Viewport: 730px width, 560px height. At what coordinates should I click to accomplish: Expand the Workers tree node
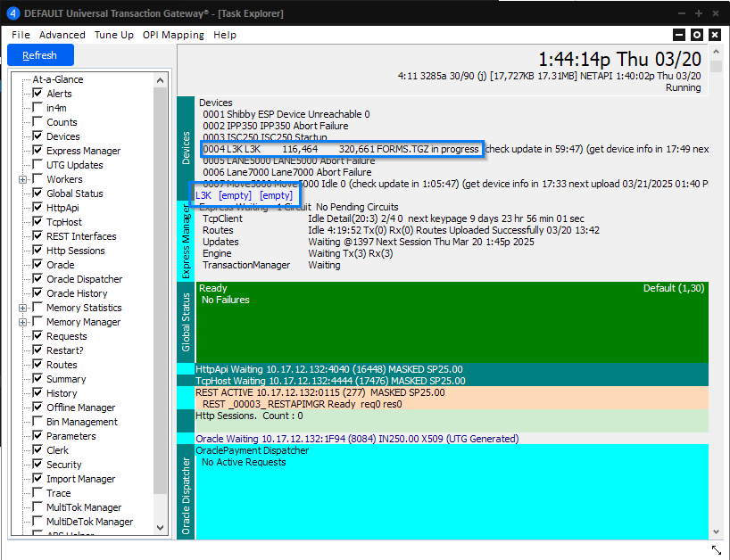pyautogui.click(x=23, y=179)
